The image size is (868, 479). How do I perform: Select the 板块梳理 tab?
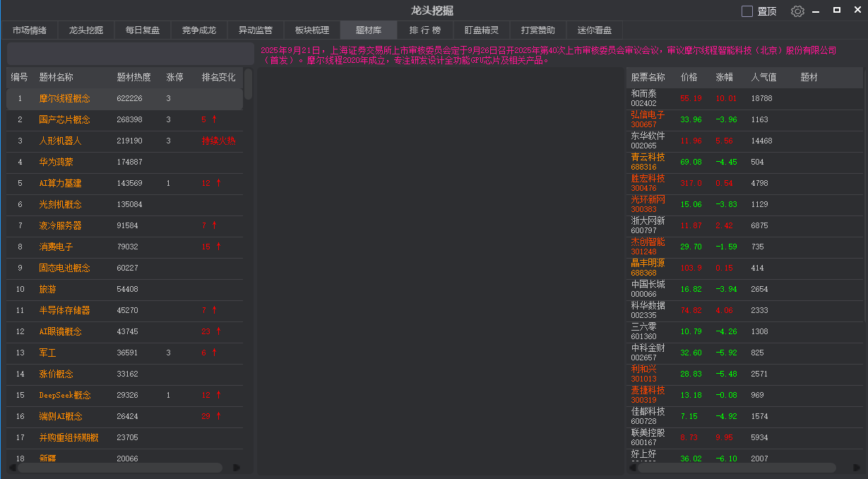(x=311, y=30)
